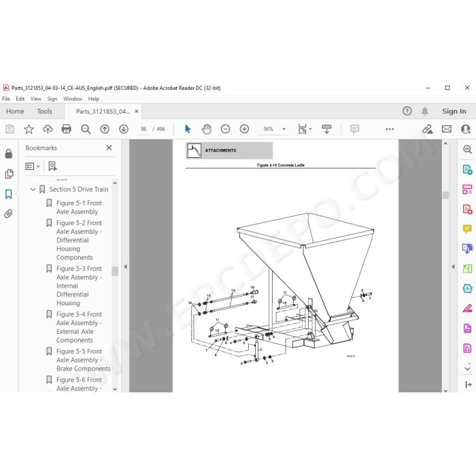Screen dimensions: 476x476
Task: Open the View menu
Action: coord(36,99)
